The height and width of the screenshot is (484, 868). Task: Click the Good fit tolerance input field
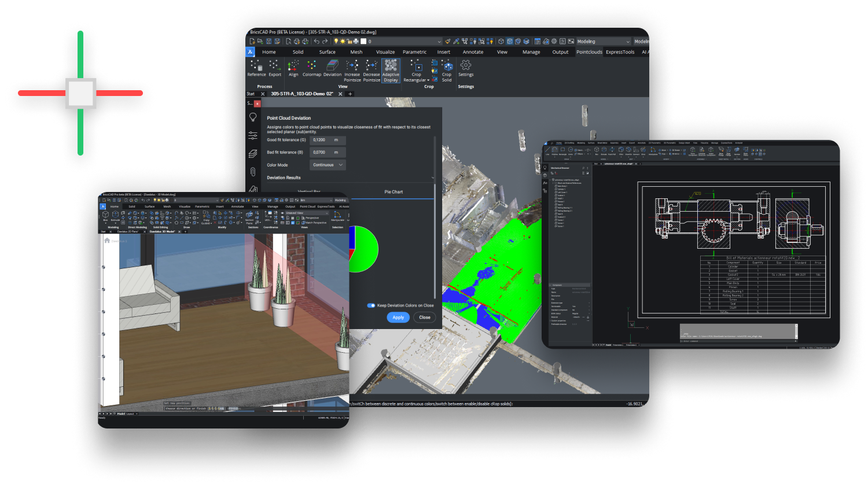point(328,140)
